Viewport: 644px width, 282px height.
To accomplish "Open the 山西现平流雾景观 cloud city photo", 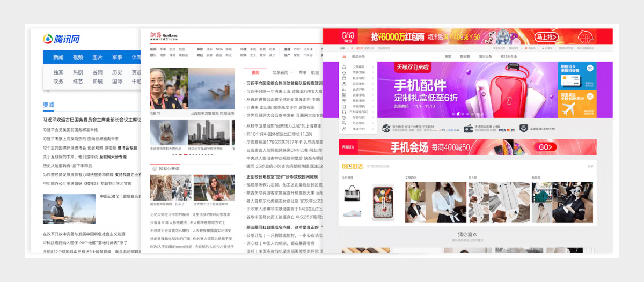I will (x=211, y=90).
